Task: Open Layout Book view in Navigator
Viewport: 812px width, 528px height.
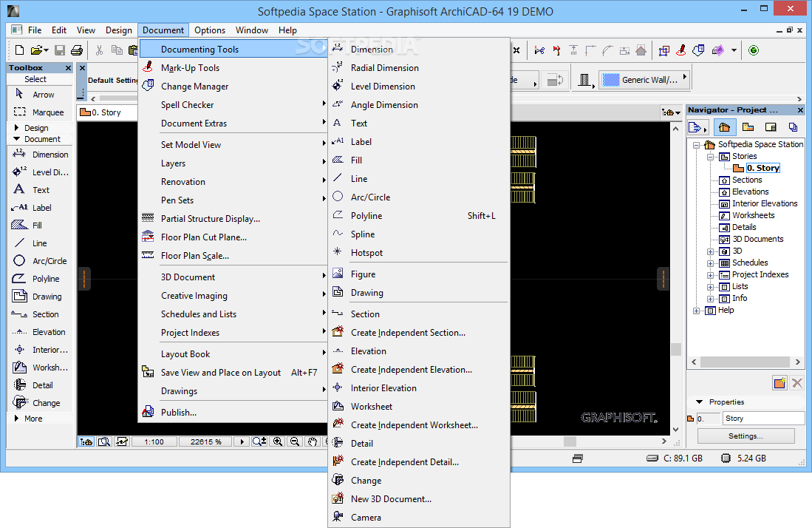Action: [771, 127]
